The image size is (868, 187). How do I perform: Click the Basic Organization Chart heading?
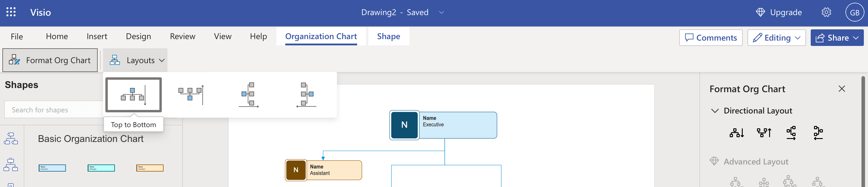91,139
